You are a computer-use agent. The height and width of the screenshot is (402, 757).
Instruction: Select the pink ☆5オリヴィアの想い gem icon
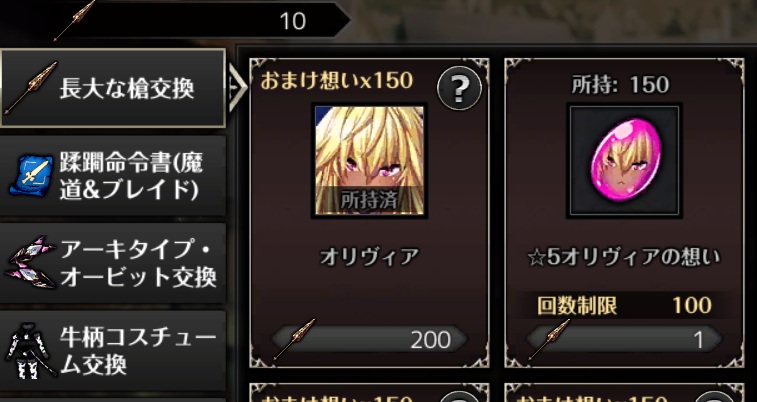(x=624, y=160)
